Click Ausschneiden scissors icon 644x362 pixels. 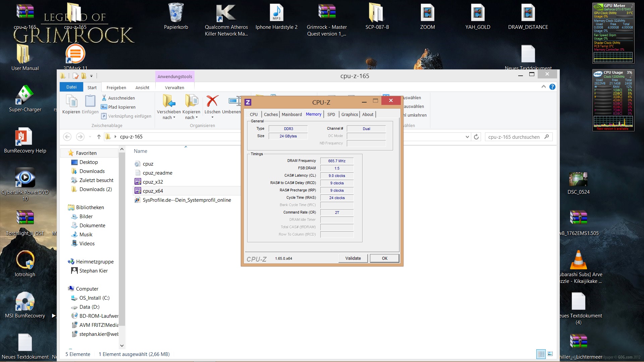(104, 98)
